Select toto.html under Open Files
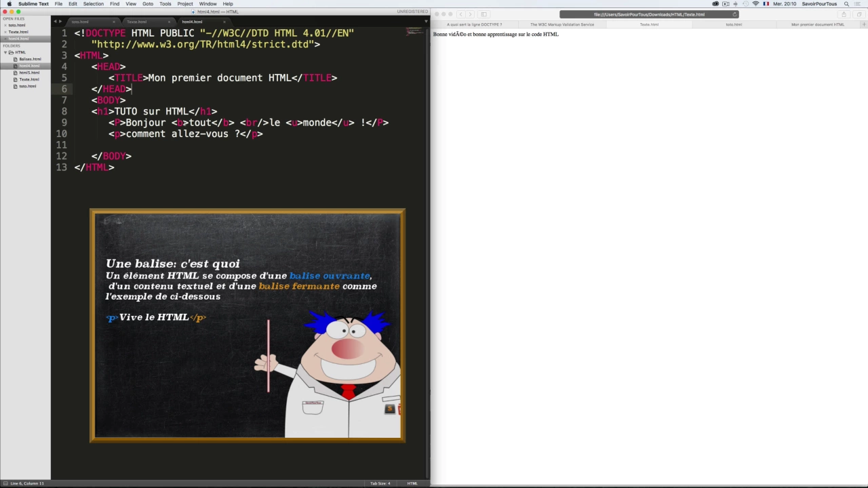Screen dimensions: 868x488 17,25
